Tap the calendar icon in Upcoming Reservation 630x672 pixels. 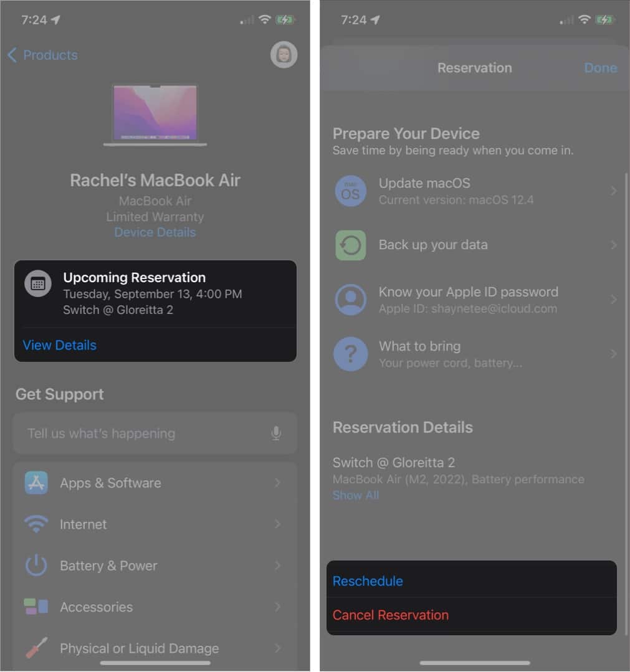pos(38,283)
